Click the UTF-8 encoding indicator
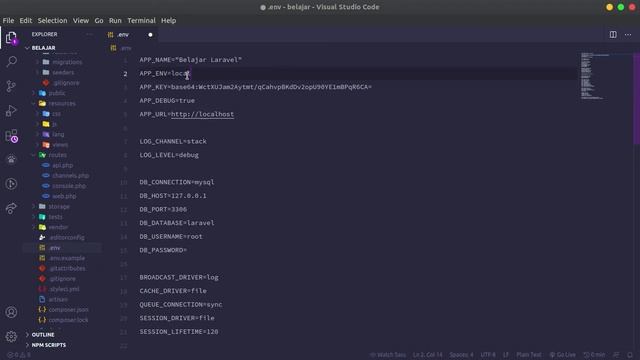The height and width of the screenshot is (360, 640). (x=488, y=355)
